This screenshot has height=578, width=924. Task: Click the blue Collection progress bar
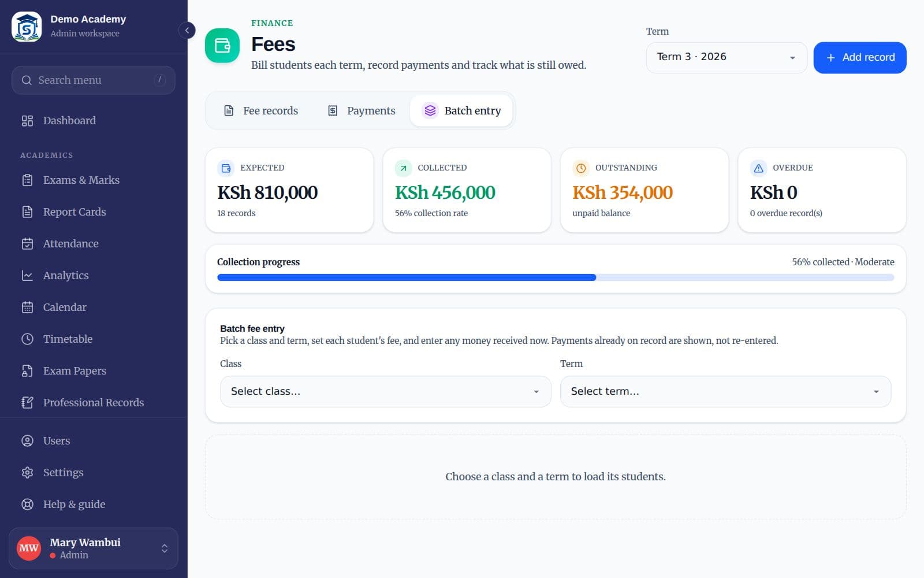point(407,277)
